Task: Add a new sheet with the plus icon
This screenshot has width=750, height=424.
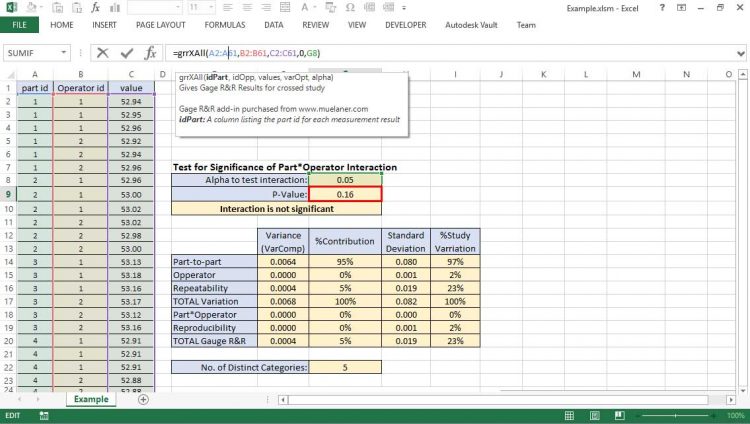Action: [143, 399]
